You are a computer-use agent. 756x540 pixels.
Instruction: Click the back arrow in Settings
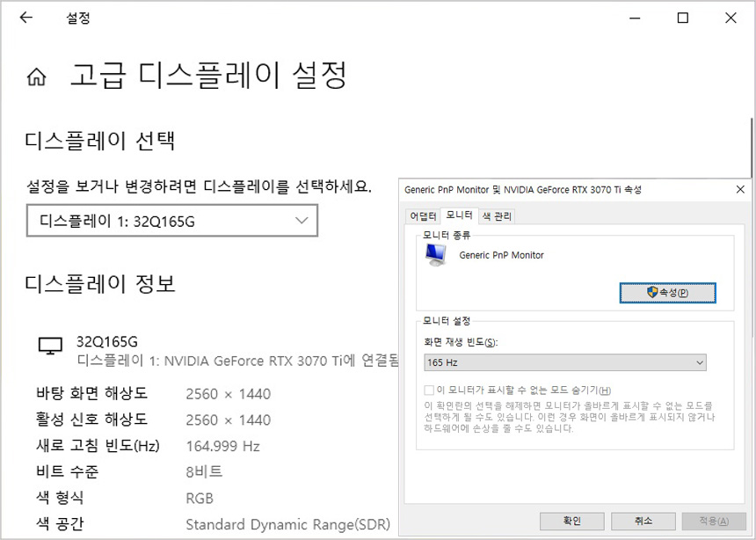tap(25, 18)
